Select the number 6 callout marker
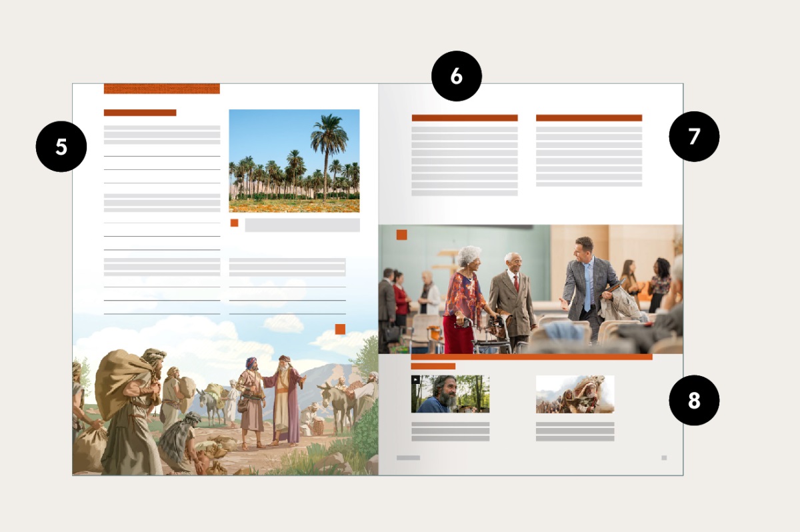800x532 pixels. (x=456, y=76)
